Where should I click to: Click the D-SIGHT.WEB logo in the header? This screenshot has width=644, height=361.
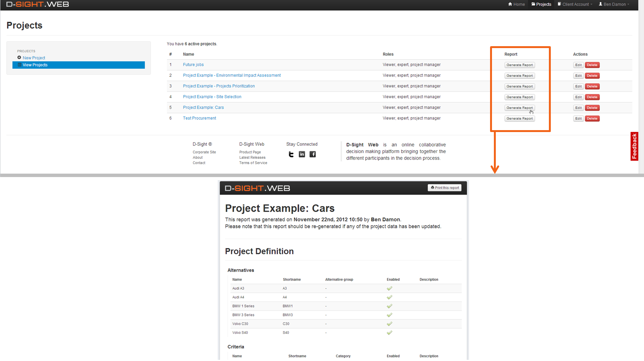[x=38, y=5]
